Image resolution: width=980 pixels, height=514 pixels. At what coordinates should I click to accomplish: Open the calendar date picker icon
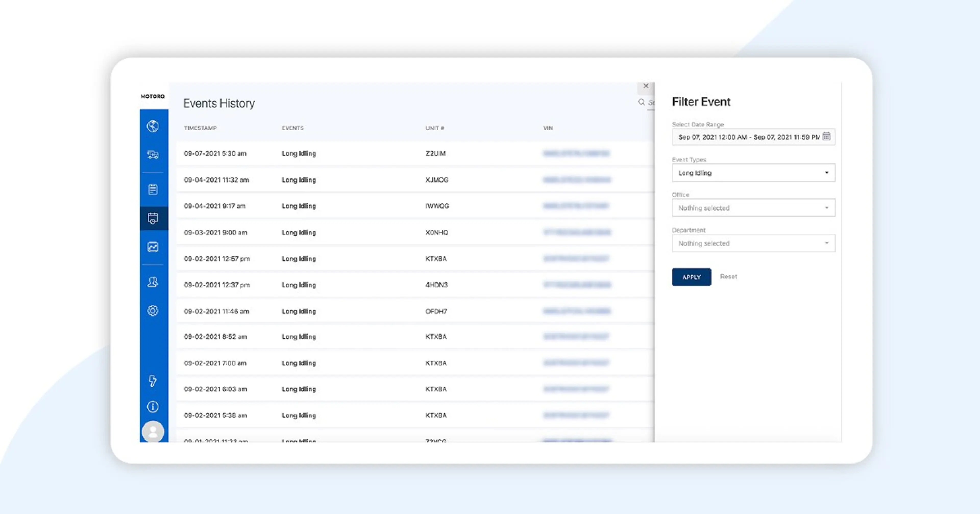click(826, 136)
